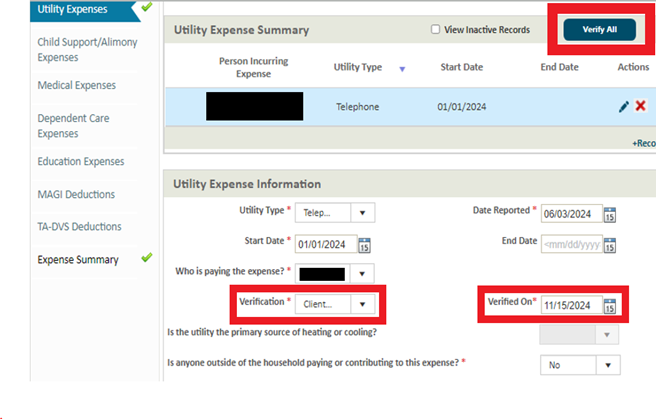This screenshot has width=656, height=419.
Task: Click the Start Date column header
Action: [x=461, y=67]
